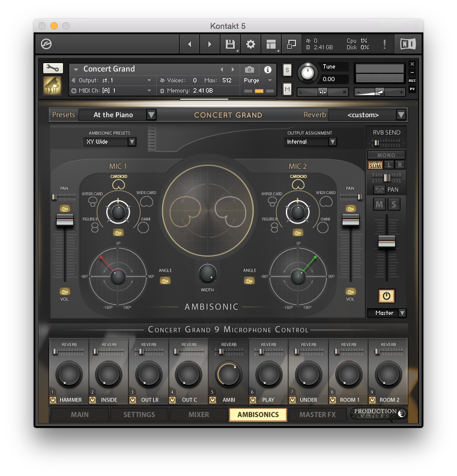Click the Mic 2 vol link icon

point(351,291)
